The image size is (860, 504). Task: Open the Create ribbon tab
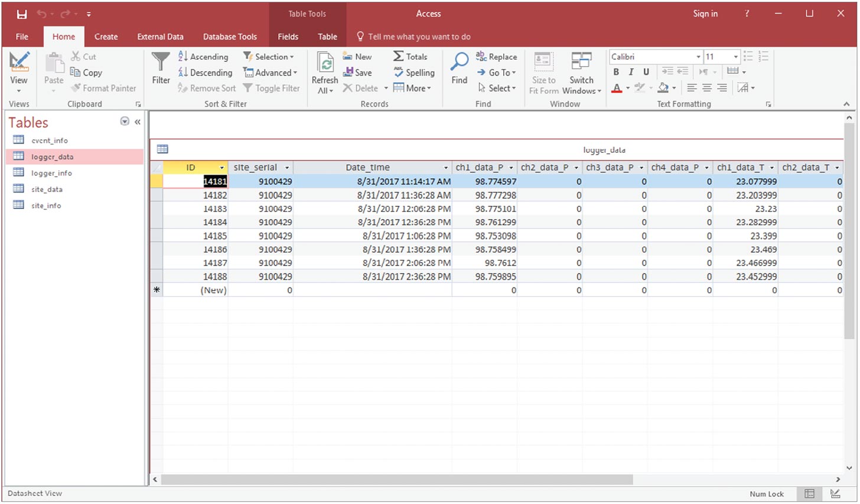pyautogui.click(x=106, y=36)
